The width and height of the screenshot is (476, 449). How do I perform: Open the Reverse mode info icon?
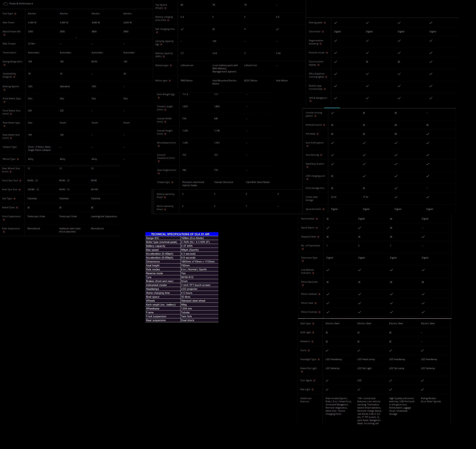point(327,53)
